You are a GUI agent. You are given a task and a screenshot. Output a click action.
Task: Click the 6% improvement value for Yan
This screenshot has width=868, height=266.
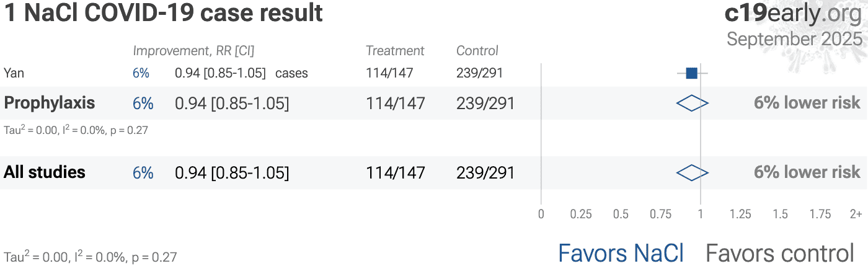tap(141, 73)
